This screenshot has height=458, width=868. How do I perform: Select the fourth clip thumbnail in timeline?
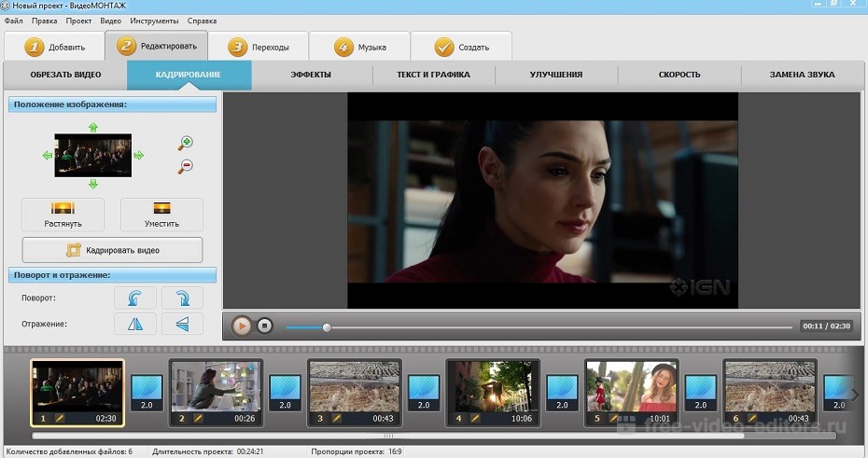point(491,386)
